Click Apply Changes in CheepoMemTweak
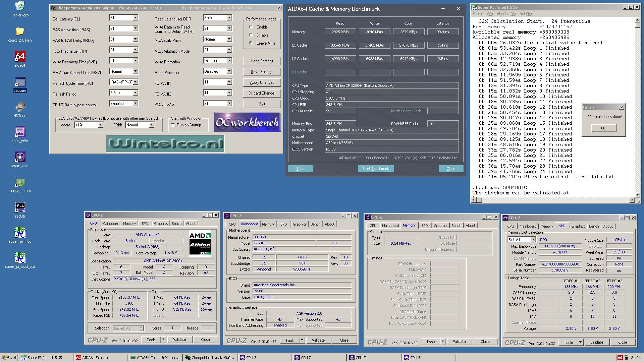This screenshot has width=644, height=362. (261, 83)
